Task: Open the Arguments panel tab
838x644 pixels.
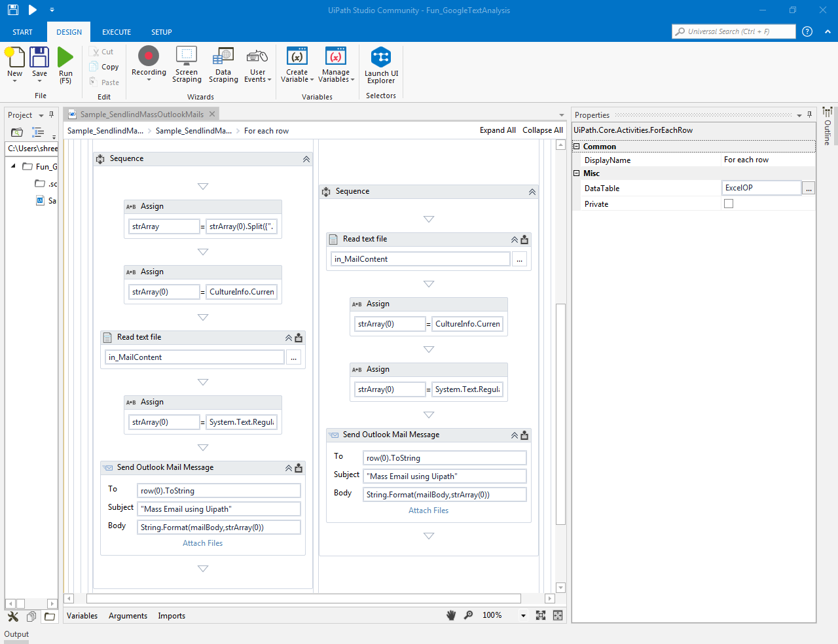Action: 128,616
